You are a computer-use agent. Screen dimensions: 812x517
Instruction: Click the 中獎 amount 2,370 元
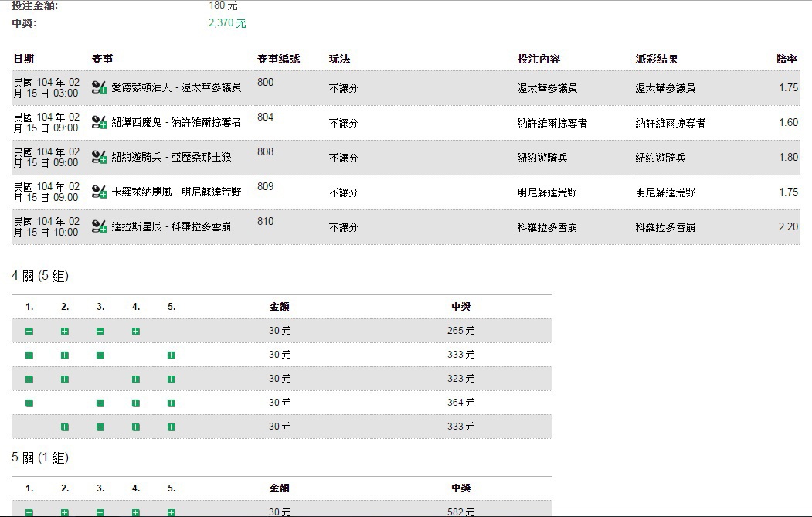pos(227,22)
